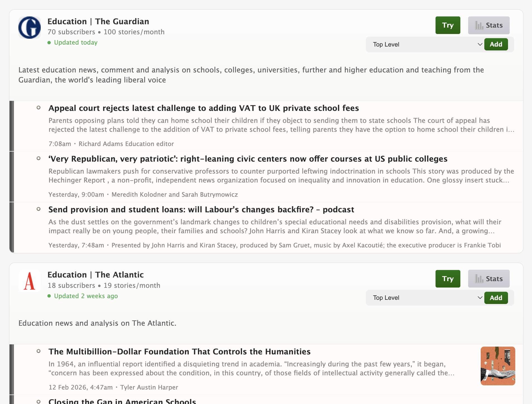Click The Atlantic red A logo
Image resolution: width=532 pixels, height=404 pixels.
point(30,281)
